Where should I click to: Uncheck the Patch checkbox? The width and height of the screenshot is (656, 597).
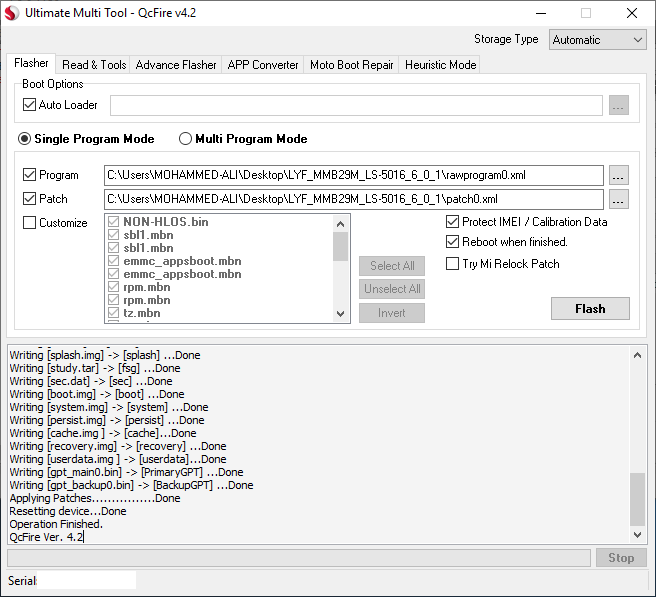click(29, 199)
